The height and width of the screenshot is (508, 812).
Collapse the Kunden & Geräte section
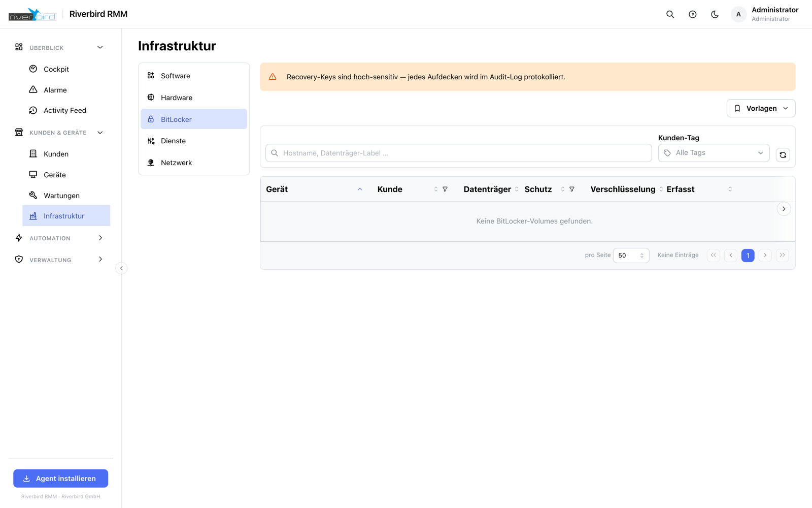(x=100, y=133)
